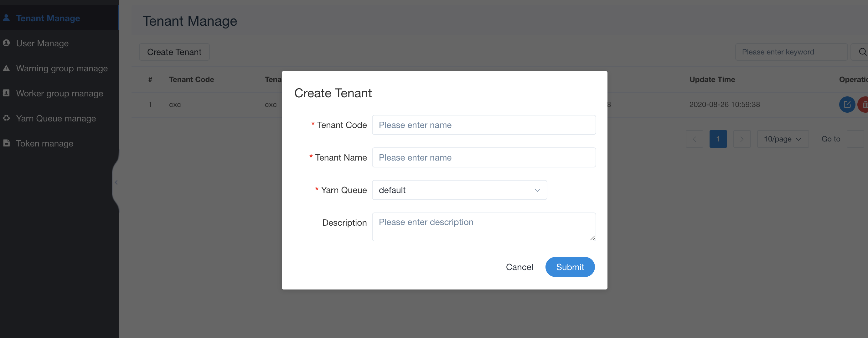Image resolution: width=868 pixels, height=338 pixels.
Task: Click the User Manage avatar icon
Action: 6,43
